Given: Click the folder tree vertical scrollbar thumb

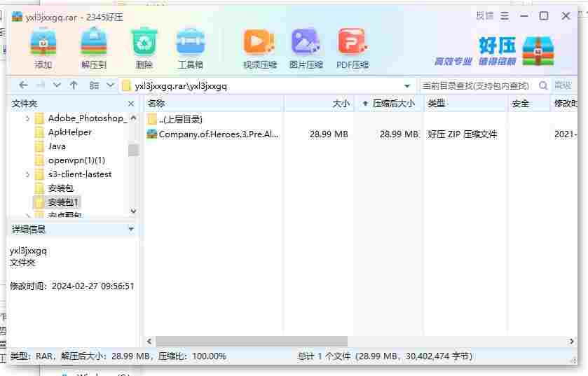Looking at the screenshot, I should 133,150.
